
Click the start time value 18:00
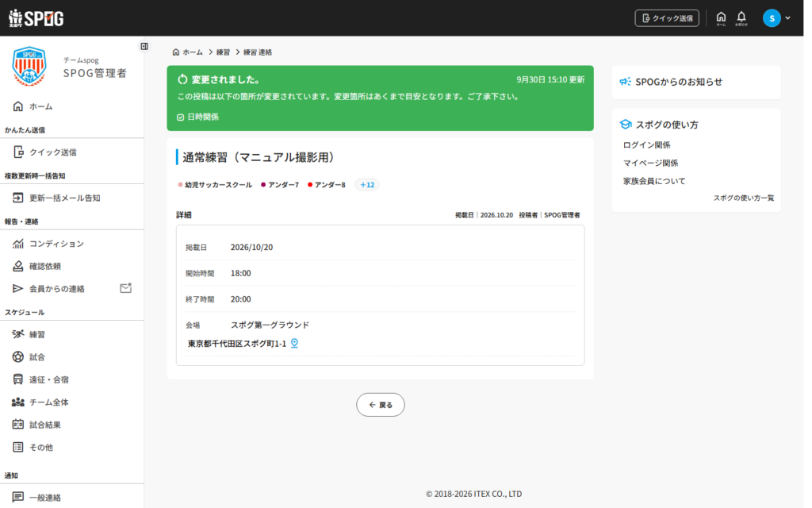point(241,273)
